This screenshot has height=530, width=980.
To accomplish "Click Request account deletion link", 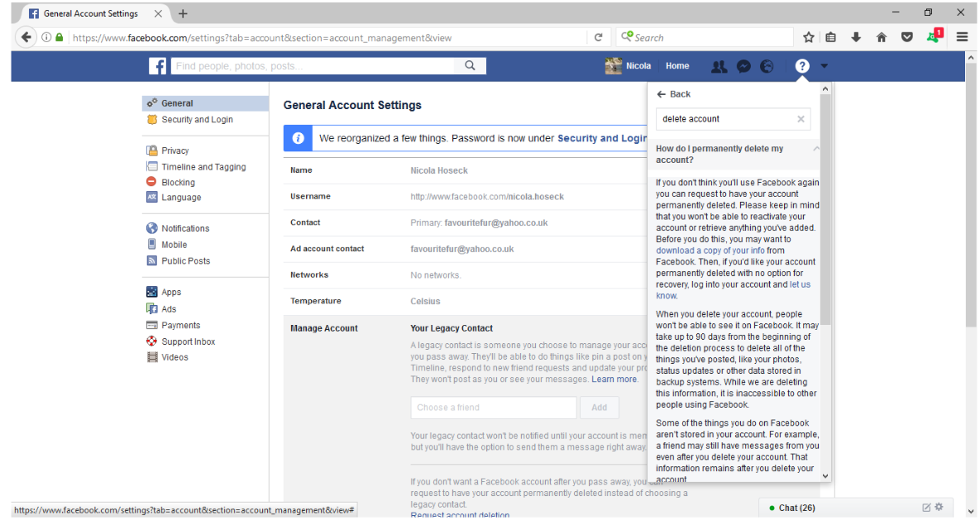I will pyautogui.click(x=460, y=514).
